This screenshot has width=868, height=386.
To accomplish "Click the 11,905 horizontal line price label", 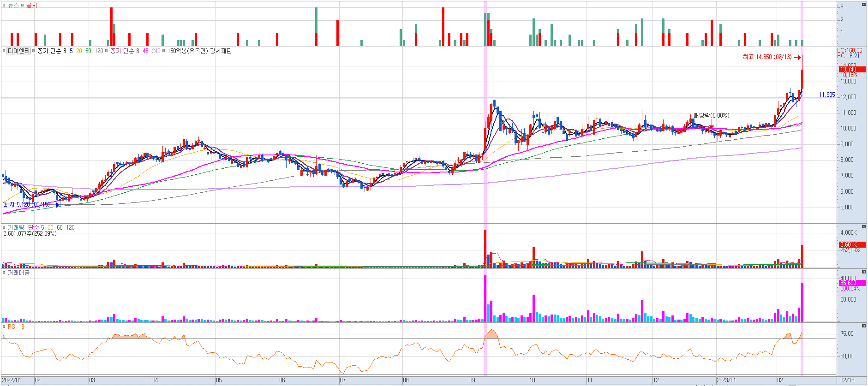I will [827, 95].
